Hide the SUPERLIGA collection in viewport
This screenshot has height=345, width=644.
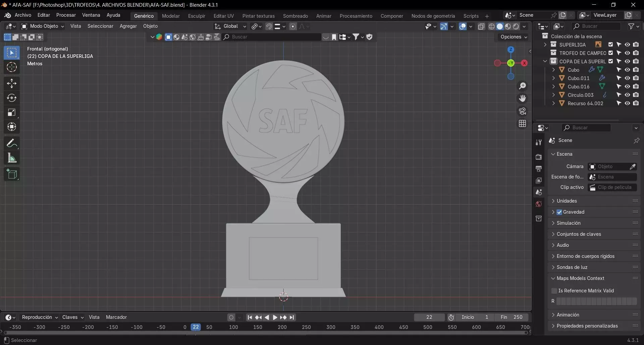click(627, 45)
